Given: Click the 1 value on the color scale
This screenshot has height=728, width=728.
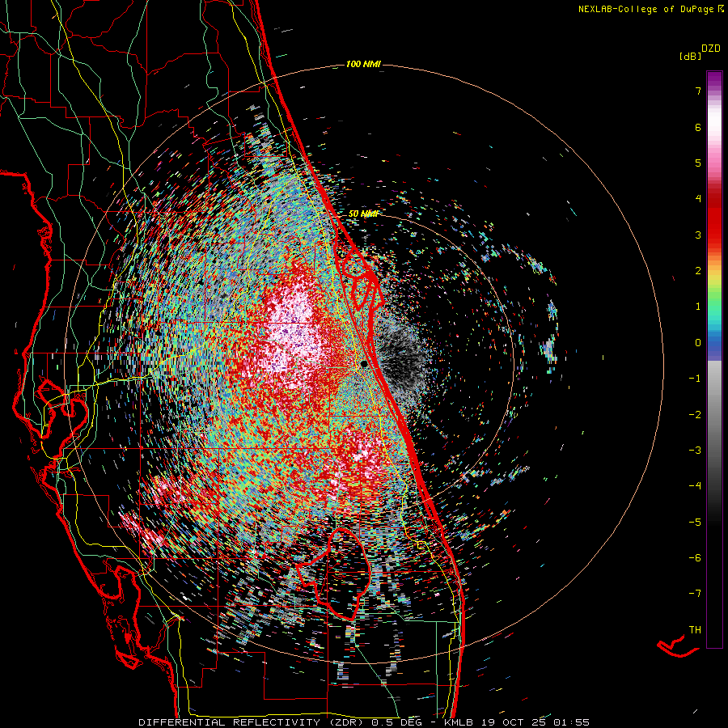Looking at the screenshot, I should tap(698, 307).
